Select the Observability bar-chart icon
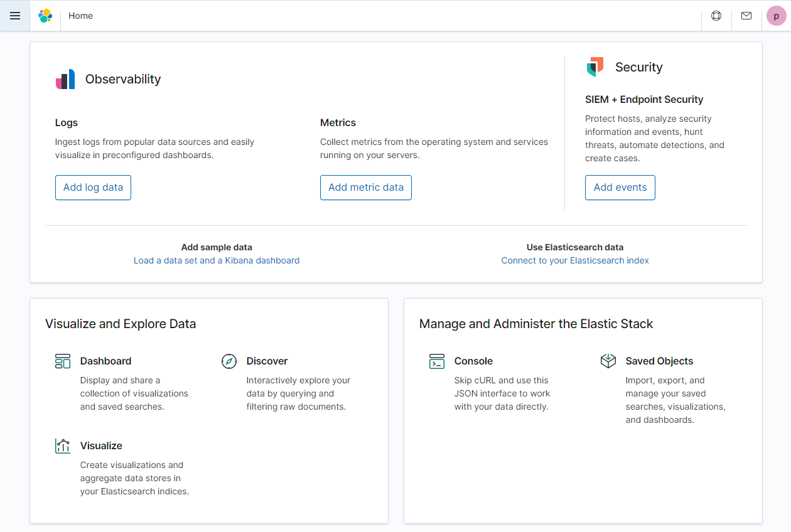 point(65,79)
